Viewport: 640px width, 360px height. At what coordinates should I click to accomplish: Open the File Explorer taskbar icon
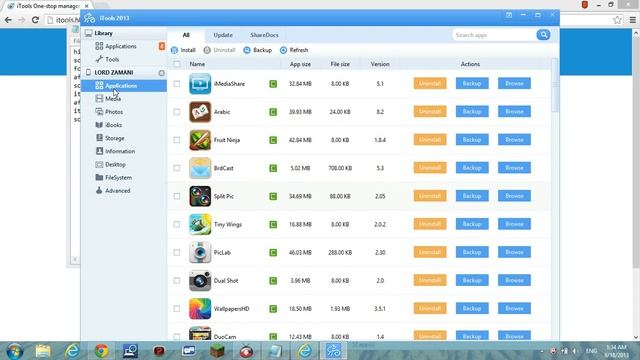tap(43, 351)
